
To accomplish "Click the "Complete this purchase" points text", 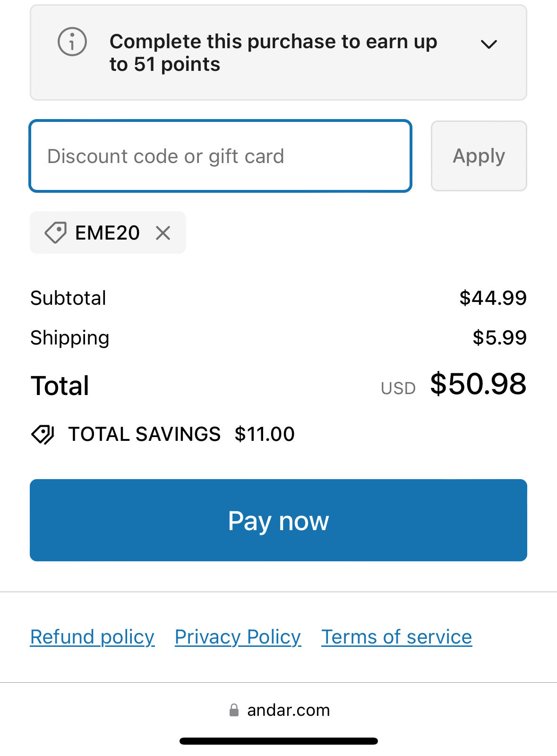I will [273, 52].
